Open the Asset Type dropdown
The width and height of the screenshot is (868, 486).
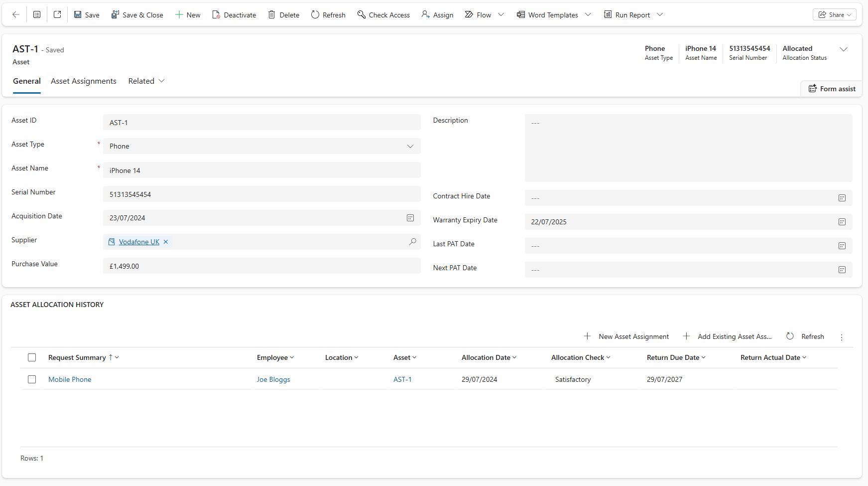point(410,146)
